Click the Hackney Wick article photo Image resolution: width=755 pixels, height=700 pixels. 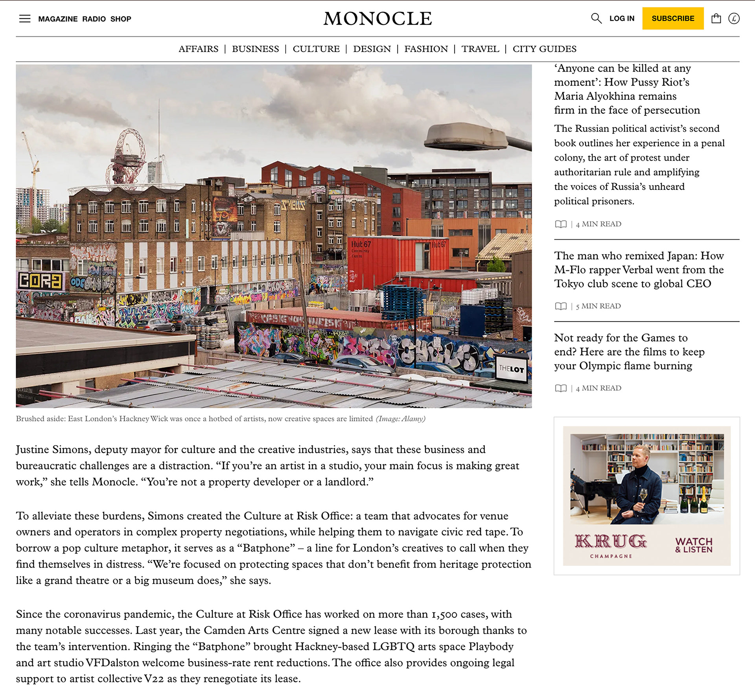(274, 236)
